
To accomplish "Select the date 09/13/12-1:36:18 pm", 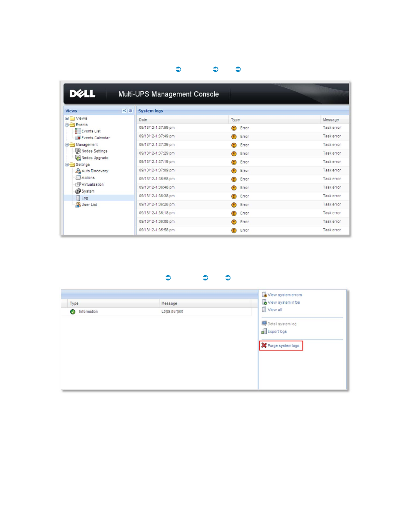I will tap(157, 213).
